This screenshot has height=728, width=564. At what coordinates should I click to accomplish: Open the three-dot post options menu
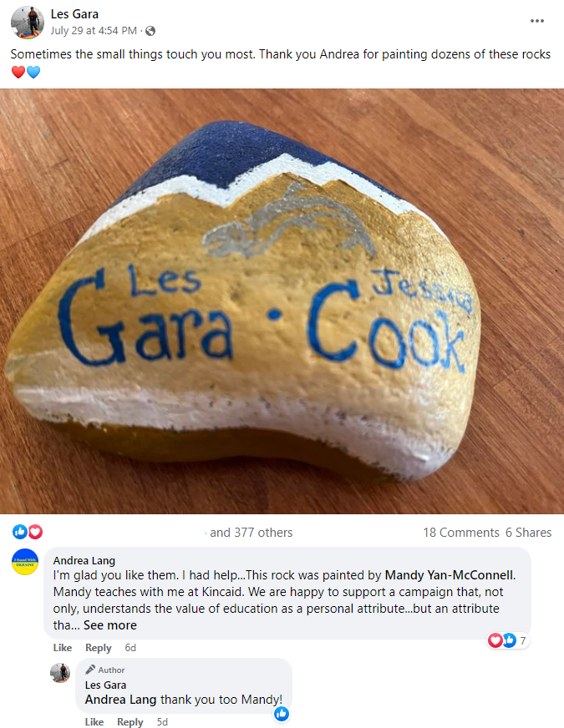point(537,21)
